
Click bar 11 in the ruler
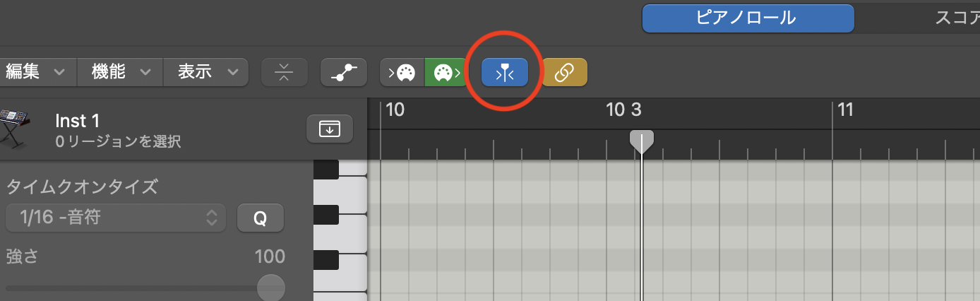click(844, 110)
